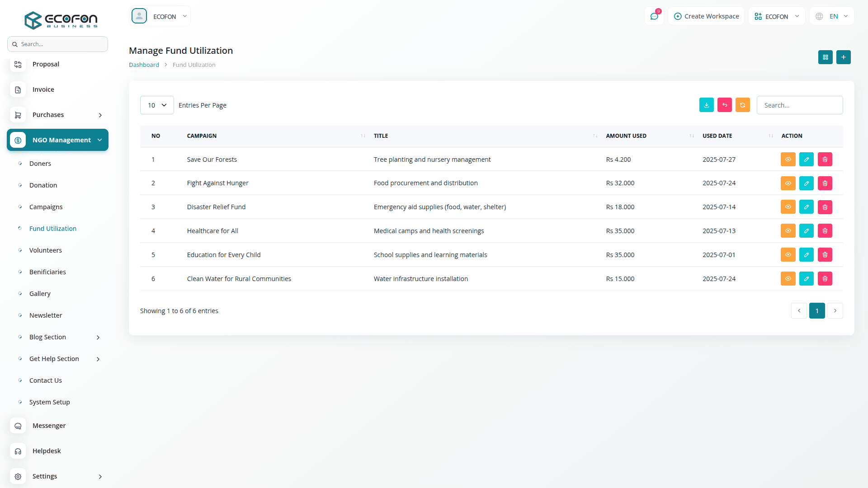Show details for Education for Every Child
The image size is (868, 488).
pyautogui.click(x=788, y=255)
